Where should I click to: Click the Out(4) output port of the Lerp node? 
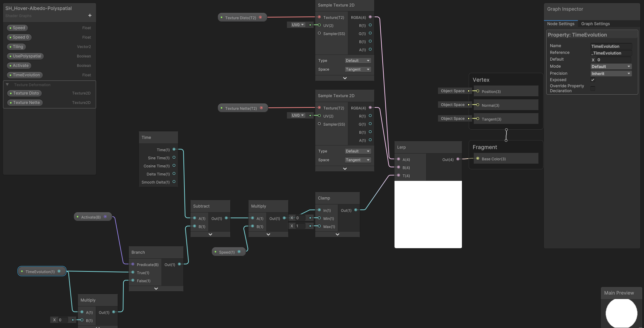[458, 159]
